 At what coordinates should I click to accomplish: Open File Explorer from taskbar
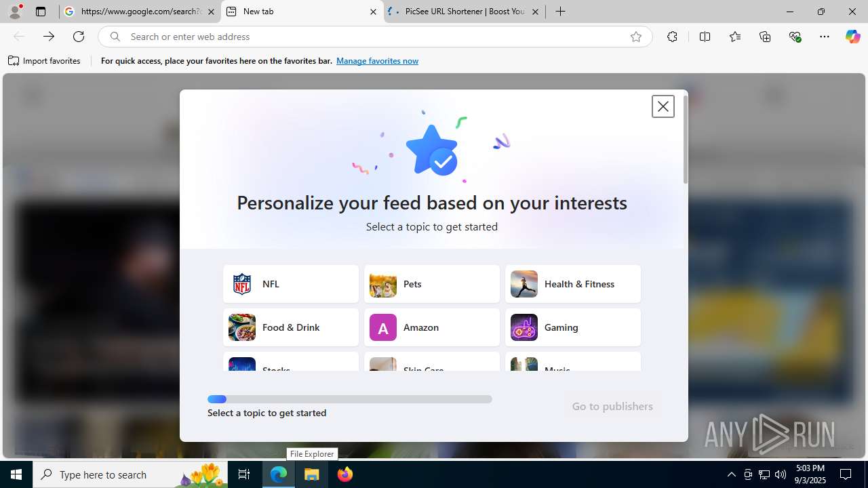[x=312, y=474]
